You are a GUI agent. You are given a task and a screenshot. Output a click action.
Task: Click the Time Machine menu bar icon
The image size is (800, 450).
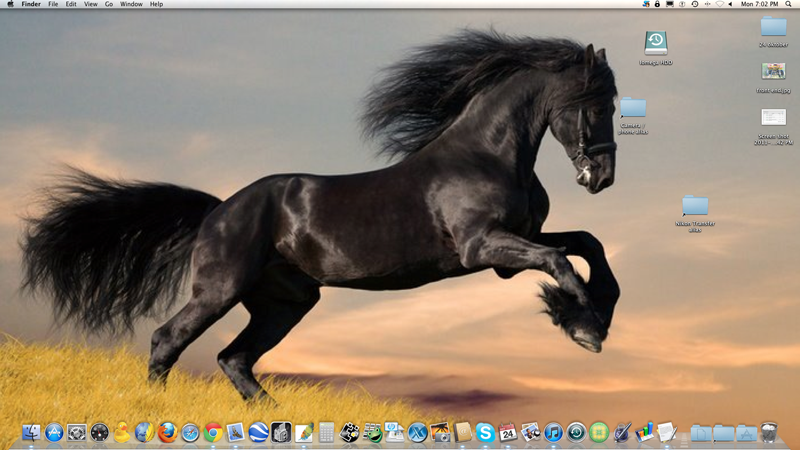(694, 4)
